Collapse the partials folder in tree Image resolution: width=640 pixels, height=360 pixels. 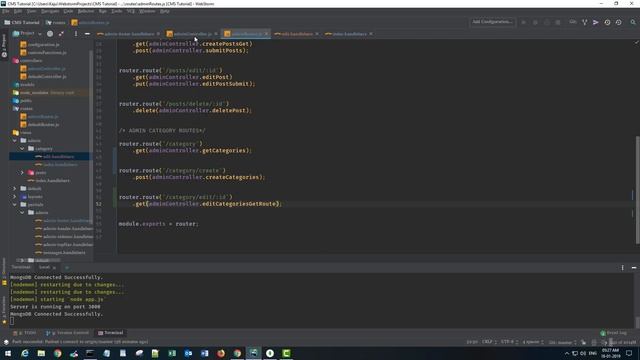pos(15,204)
